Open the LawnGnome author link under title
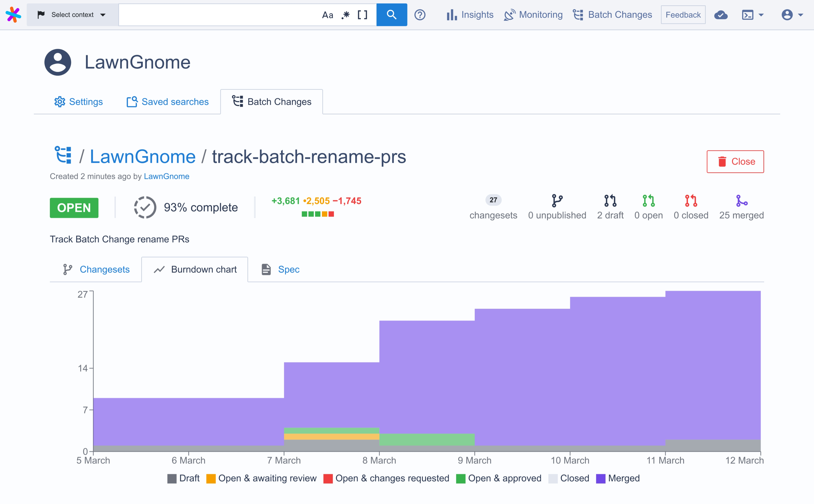Viewport: 814px width, 504px height. click(x=166, y=176)
